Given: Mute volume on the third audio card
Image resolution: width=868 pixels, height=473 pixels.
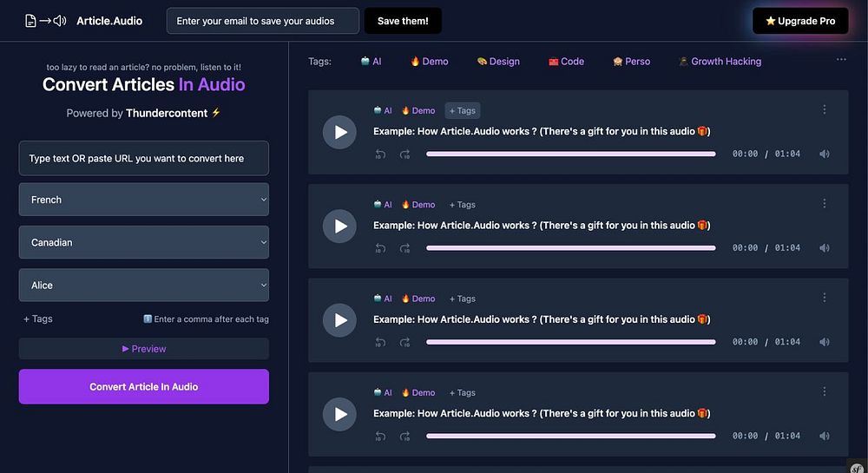Looking at the screenshot, I should tap(825, 342).
